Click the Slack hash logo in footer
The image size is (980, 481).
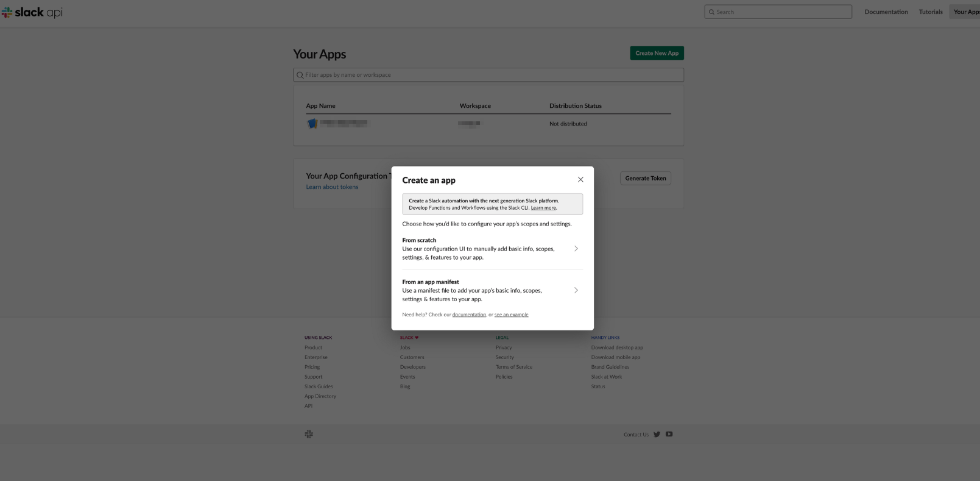[x=309, y=434]
